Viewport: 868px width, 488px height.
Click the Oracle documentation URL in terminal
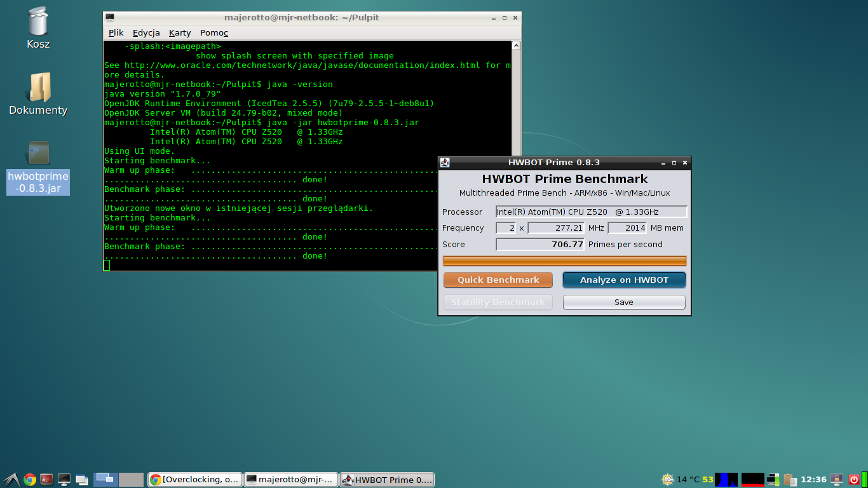[302, 65]
